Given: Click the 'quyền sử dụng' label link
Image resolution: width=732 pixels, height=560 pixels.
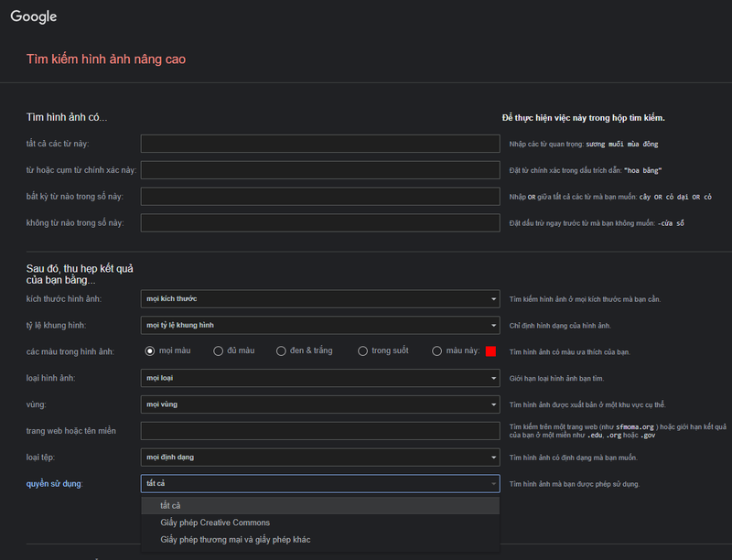Looking at the screenshot, I should coord(54,484).
